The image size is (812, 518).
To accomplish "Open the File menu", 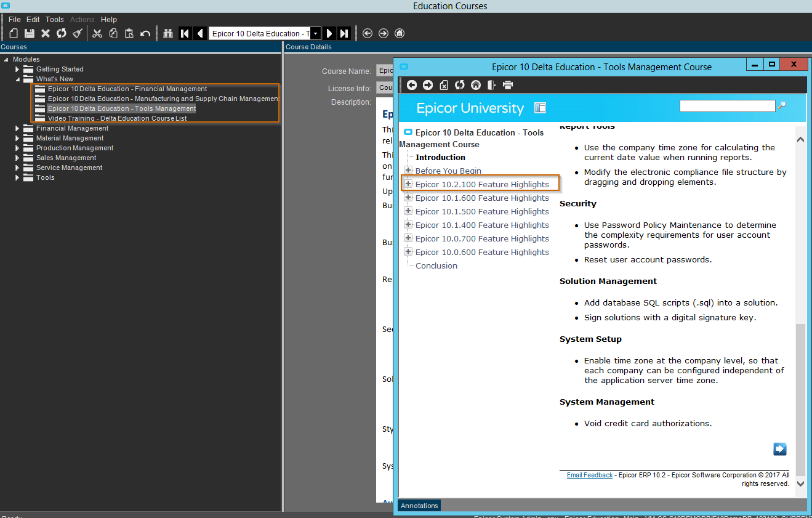I will point(14,20).
